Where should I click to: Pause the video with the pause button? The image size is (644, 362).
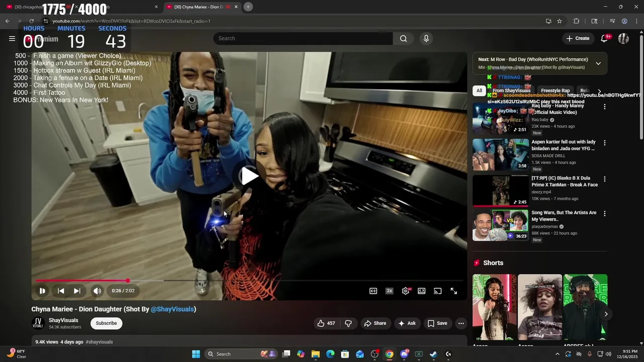[x=42, y=291]
